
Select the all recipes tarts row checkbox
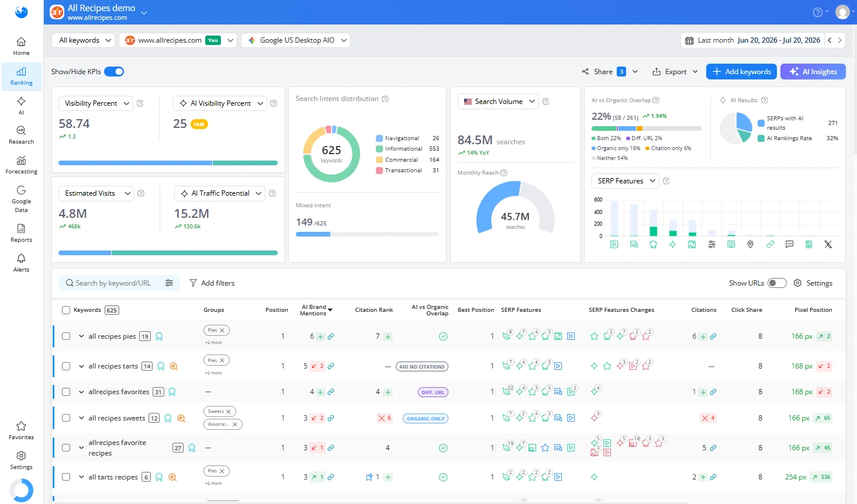coord(66,366)
